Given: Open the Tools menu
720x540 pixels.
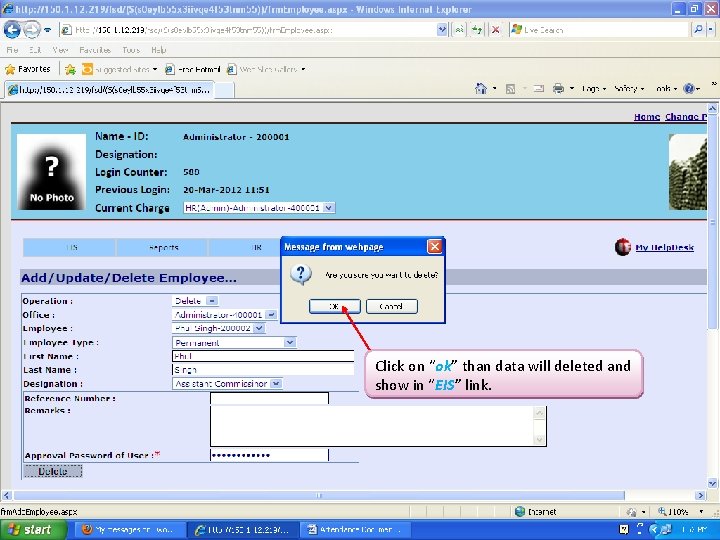Looking at the screenshot, I should (x=131, y=50).
